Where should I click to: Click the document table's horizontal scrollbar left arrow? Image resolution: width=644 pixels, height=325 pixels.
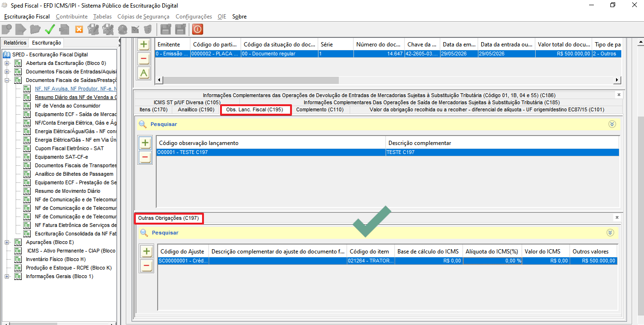159,80
